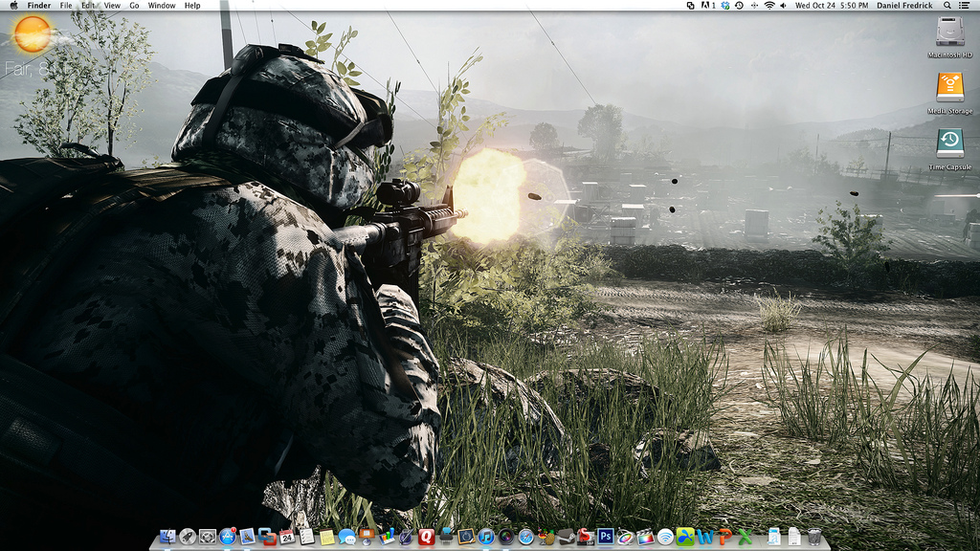Open the Applications stack in dock
980x551 pixels.
coord(774,537)
